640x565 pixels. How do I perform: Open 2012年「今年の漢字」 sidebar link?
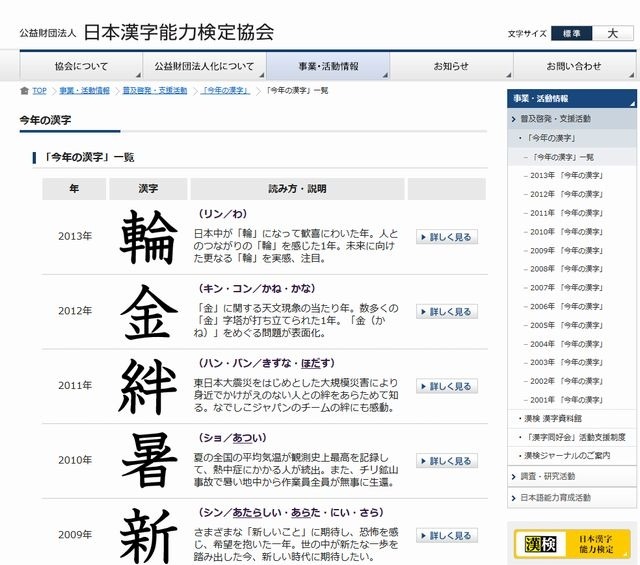[567, 194]
